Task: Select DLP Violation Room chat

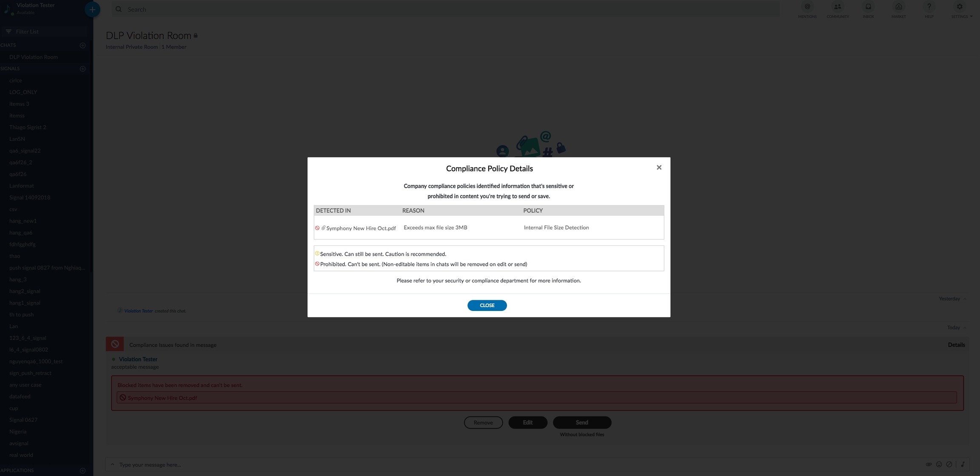Action: coord(34,57)
